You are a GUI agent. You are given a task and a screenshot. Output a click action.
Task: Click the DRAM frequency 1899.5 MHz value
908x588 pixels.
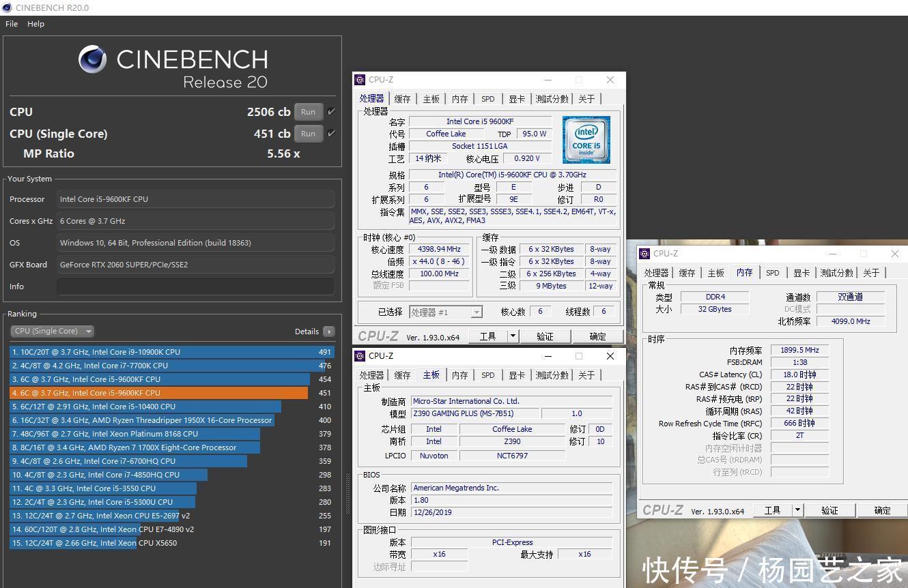(x=799, y=350)
